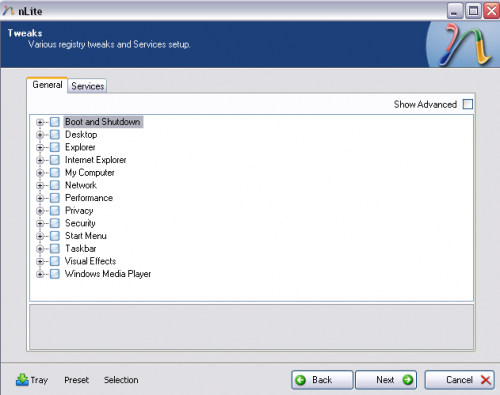Viewport: 500px width, 395px height.
Task: Select the Privacy label
Action: coord(79,211)
